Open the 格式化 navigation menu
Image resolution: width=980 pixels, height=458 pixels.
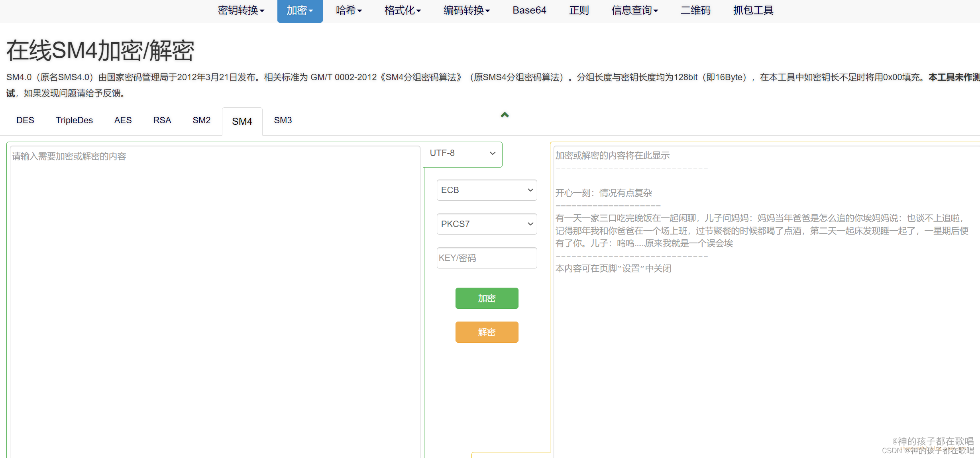[402, 11]
